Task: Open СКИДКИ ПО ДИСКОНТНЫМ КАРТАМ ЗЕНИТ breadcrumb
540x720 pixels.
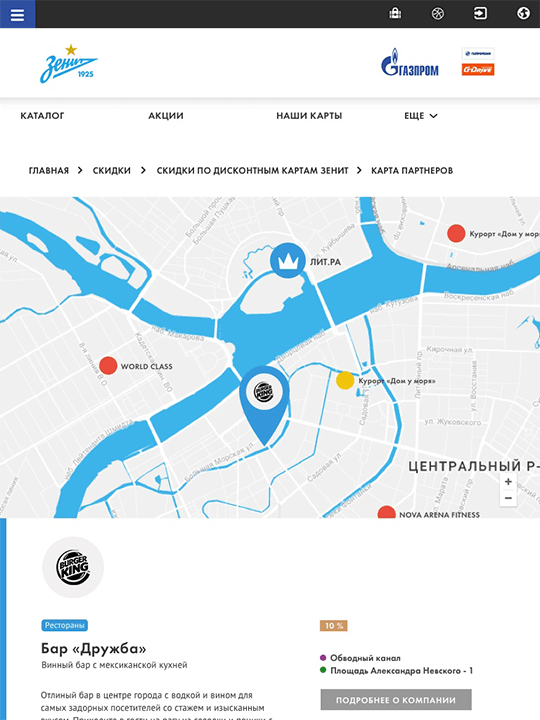Action: 253,170
